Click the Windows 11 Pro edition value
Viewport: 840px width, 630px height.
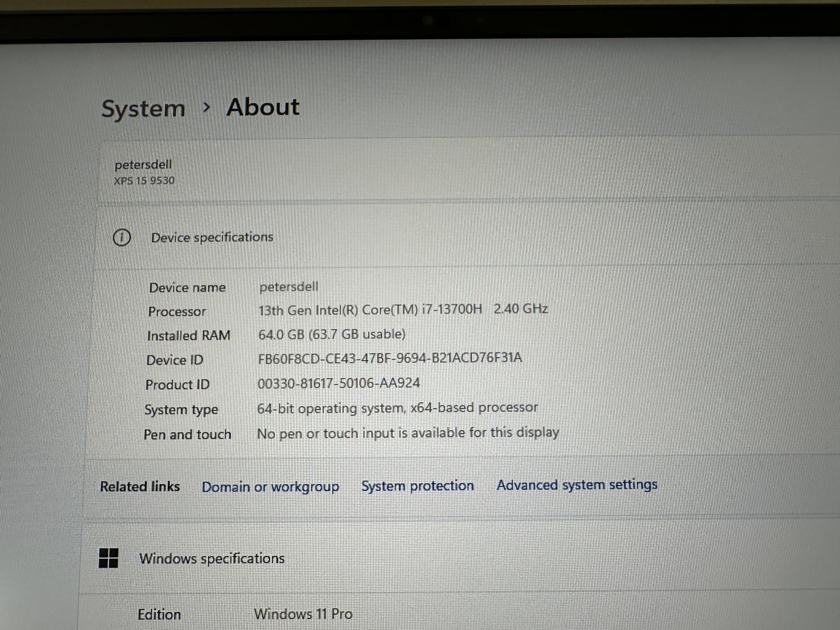[303, 614]
